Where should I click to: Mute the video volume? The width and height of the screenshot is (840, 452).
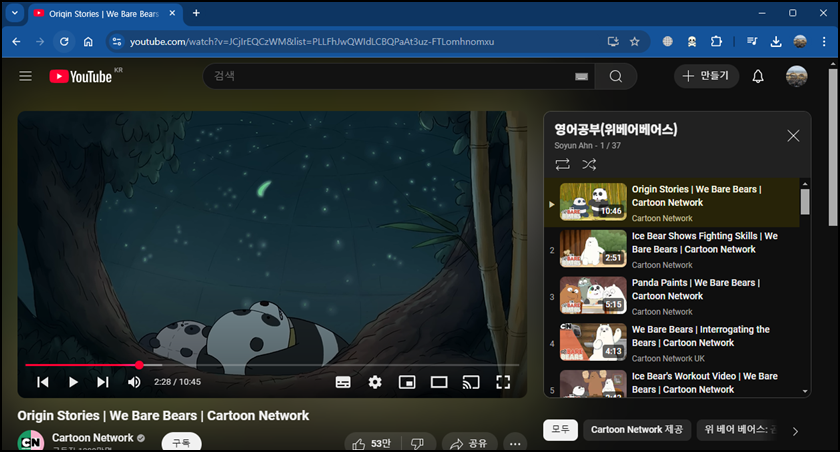(x=134, y=382)
